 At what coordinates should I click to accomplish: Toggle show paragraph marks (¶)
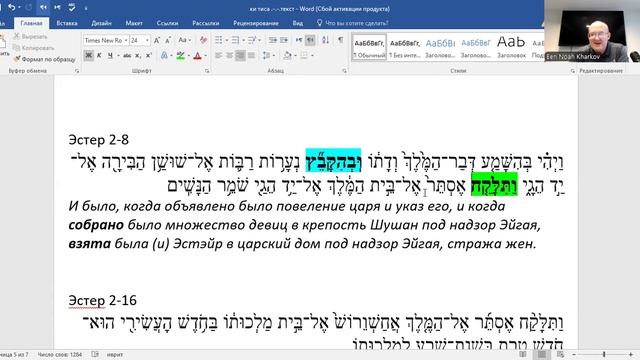[x=340, y=40]
